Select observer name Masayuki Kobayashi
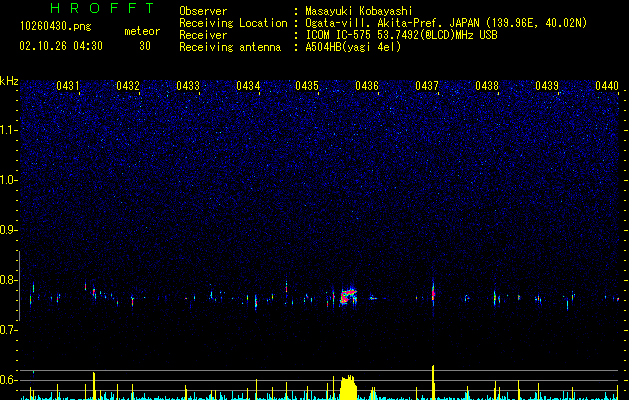The image size is (629, 400). [359, 11]
